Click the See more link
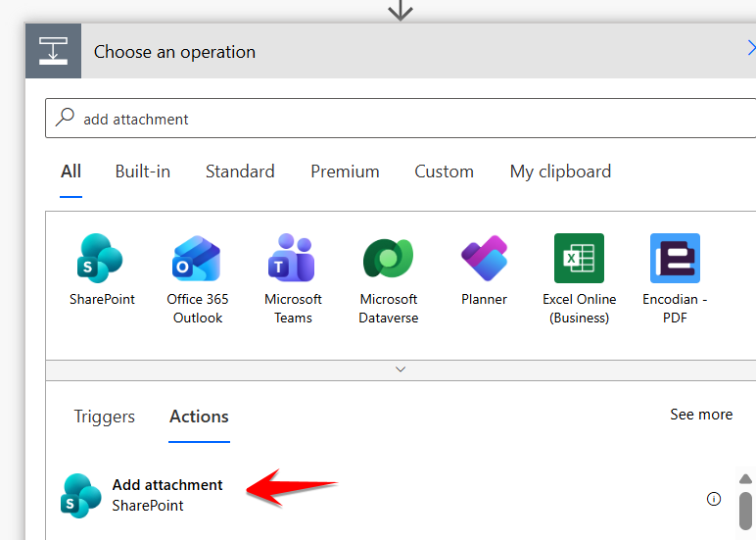Viewport: 756px width, 540px height. 701,415
